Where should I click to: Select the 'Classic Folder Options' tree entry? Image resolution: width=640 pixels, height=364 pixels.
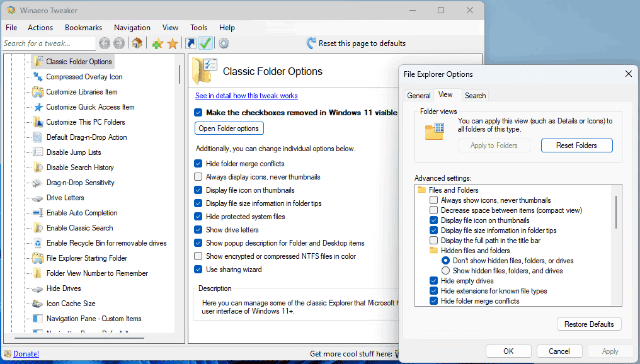79,62
